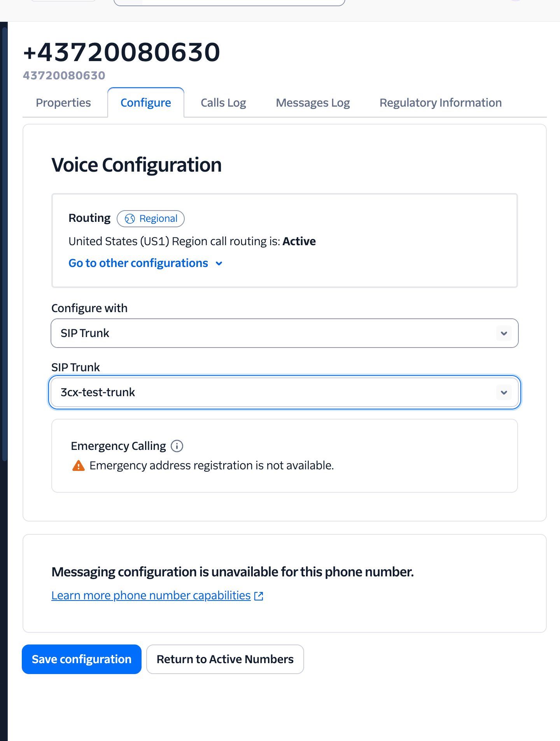Open Learn more phone number capabilities link
The width and height of the screenshot is (560, 741).
(151, 595)
